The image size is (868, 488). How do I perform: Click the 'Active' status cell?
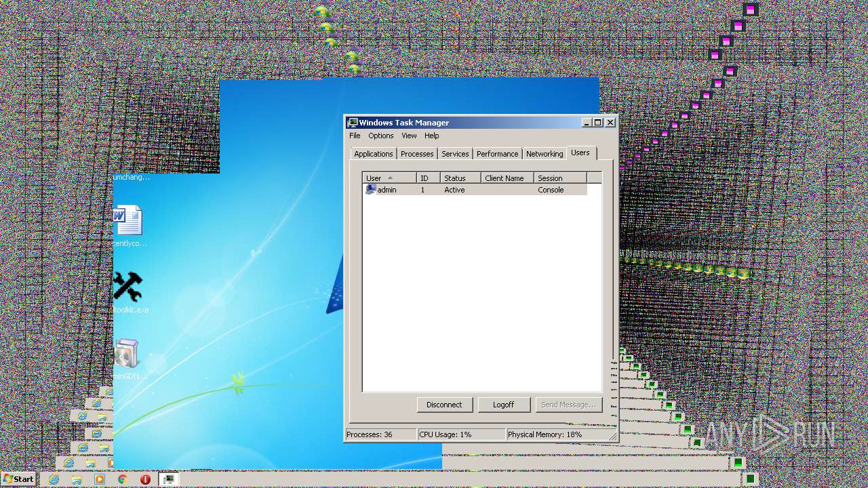point(454,190)
